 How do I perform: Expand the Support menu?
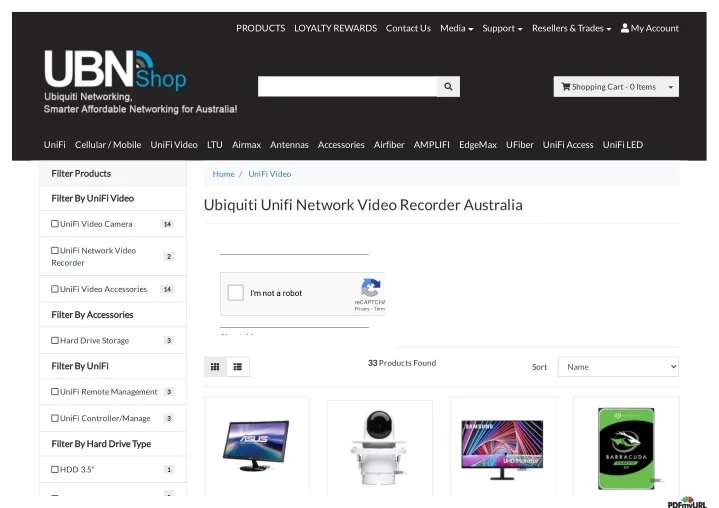[502, 28]
